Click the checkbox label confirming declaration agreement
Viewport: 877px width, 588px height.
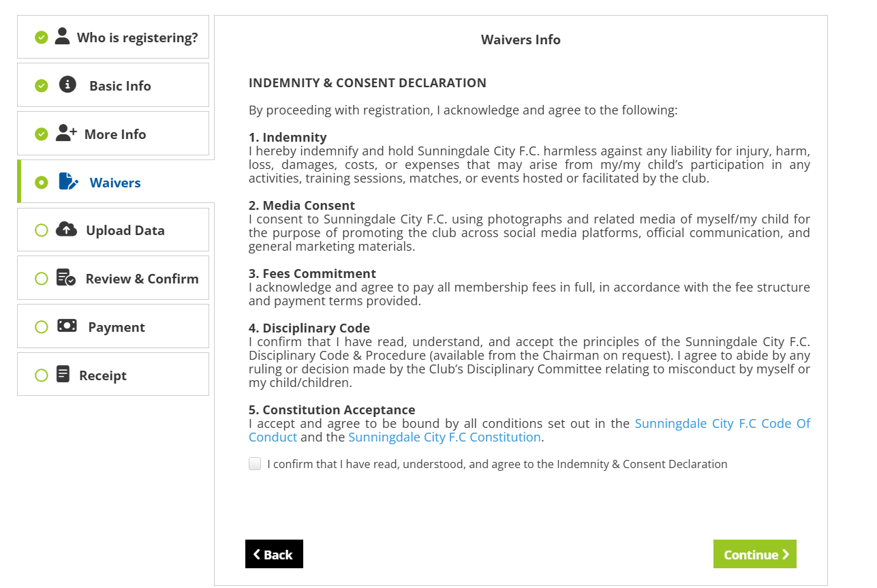[497, 464]
